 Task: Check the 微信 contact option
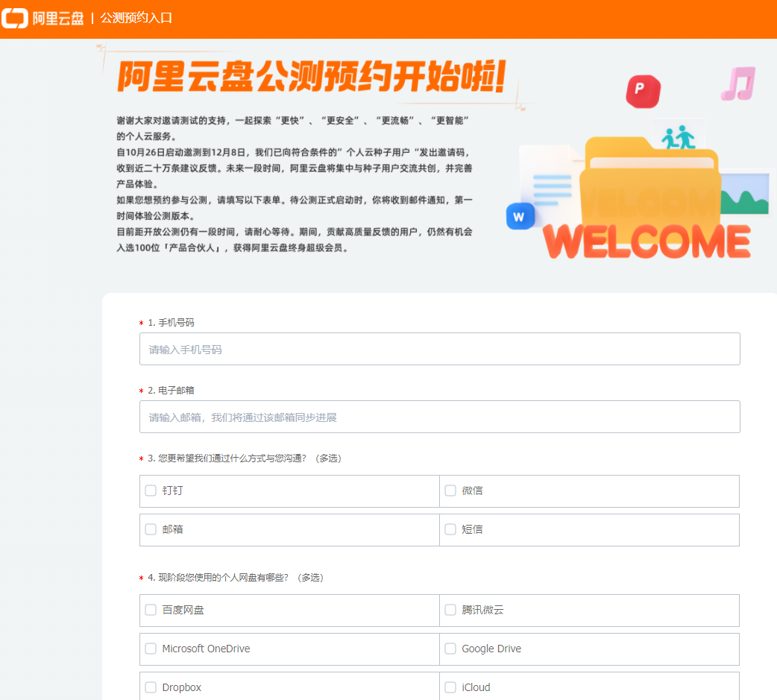[450, 491]
